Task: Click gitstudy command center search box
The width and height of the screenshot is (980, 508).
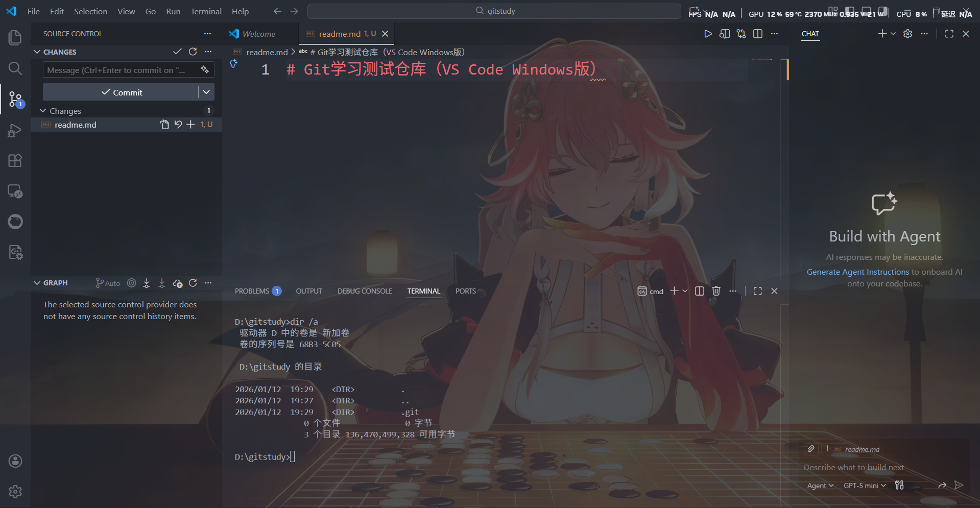Action: pos(494,11)
